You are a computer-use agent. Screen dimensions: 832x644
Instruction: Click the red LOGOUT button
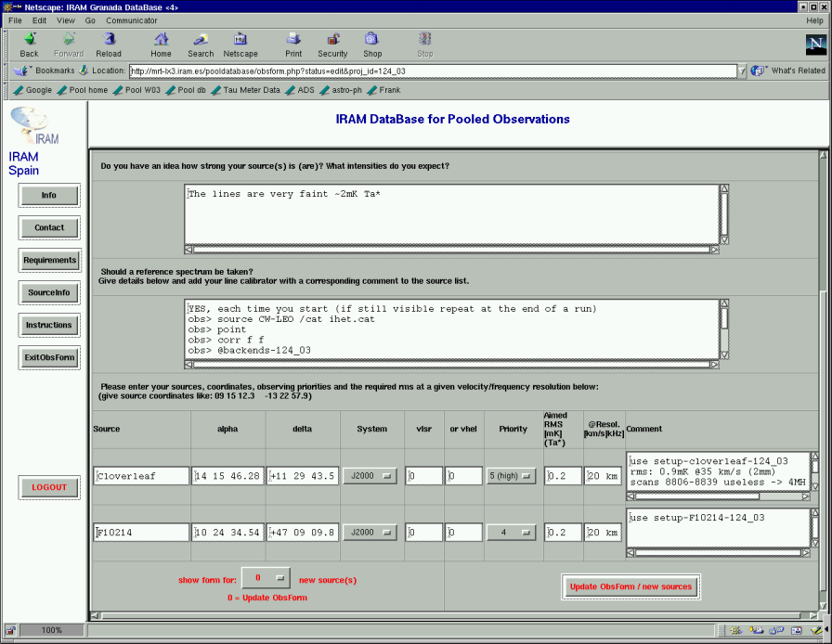49,487
